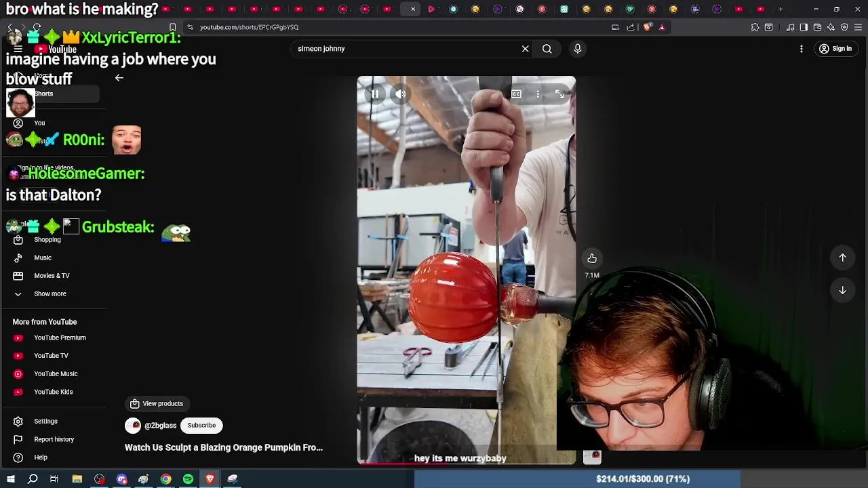Click the Sign in button

point(835,49)
